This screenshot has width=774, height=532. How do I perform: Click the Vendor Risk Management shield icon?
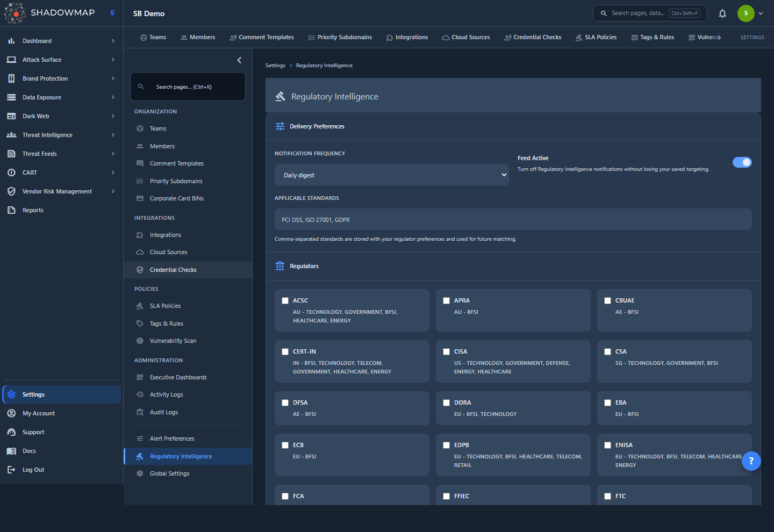(x=11, y=191)
